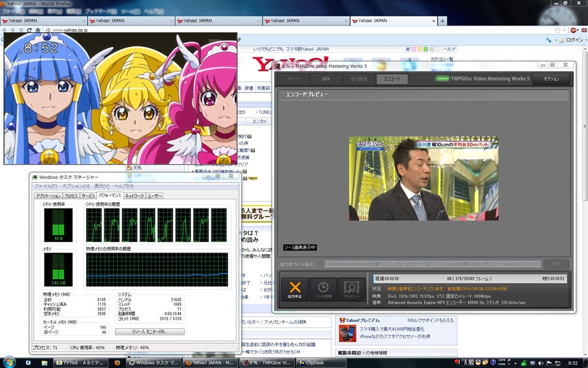Click the encode progress bar in TMPGEnc

469,278
